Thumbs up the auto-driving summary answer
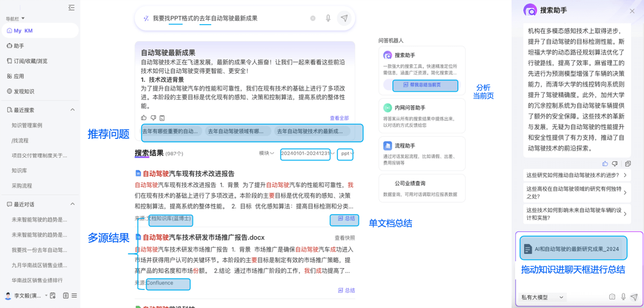This screenshot has height=308, width=644. pos(144,118)
